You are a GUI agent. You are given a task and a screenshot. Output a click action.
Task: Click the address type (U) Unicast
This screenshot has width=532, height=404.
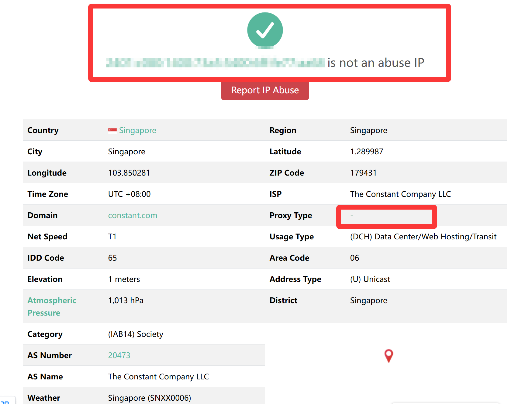coord(370,279)
